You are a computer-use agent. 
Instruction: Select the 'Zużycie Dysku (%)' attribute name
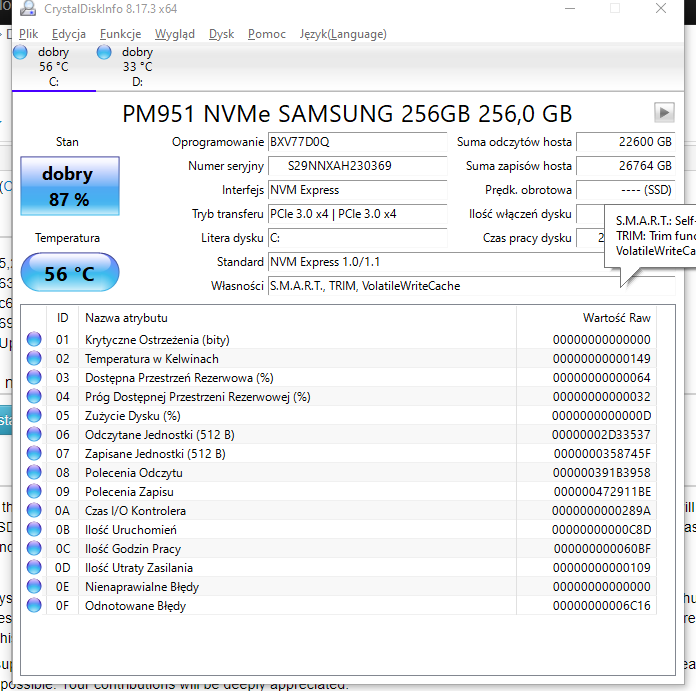click(x=133, y=416)
